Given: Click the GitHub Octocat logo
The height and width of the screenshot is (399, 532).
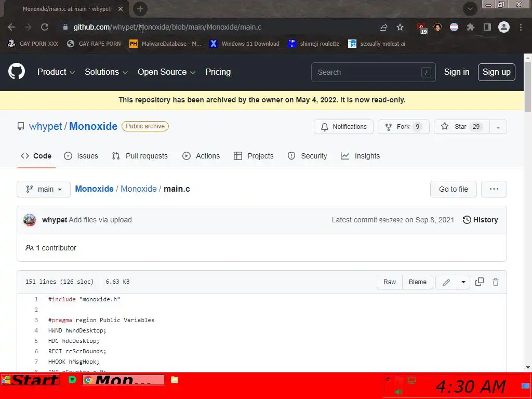Looking at the screenshot, I should (x=16, y=72).
